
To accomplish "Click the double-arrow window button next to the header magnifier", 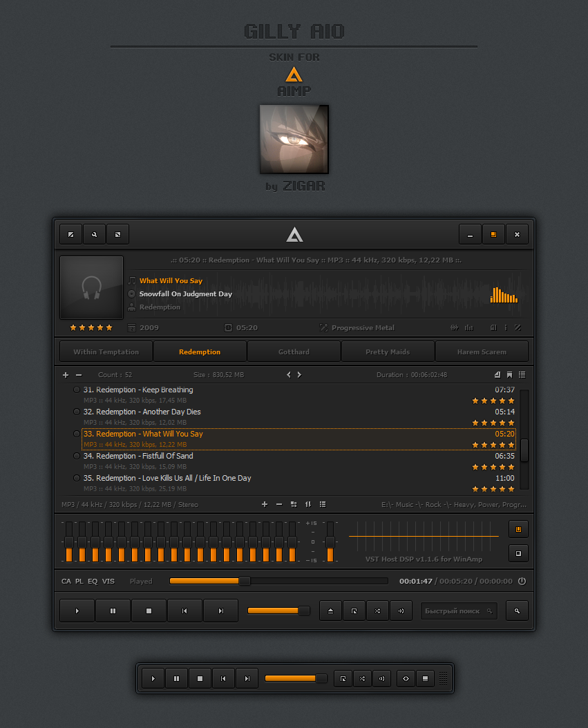I will [x=118, y=234].
